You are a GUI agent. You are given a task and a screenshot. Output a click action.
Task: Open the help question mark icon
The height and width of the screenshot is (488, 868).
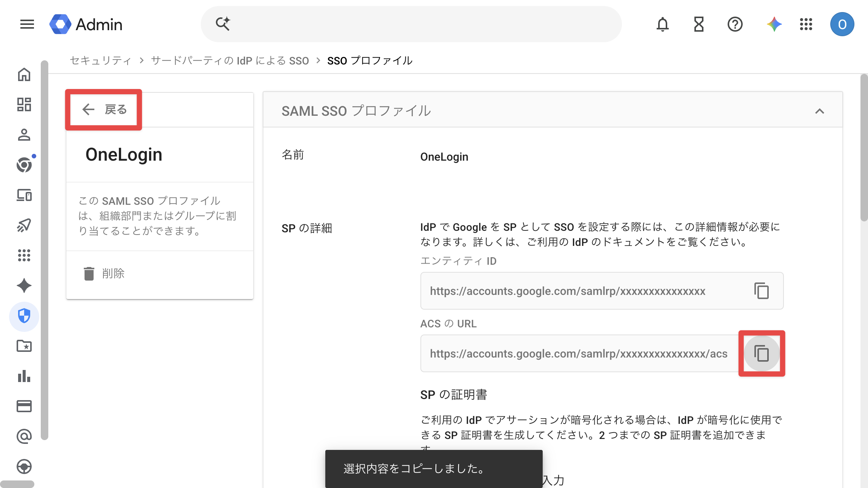(x=735, y=25)
